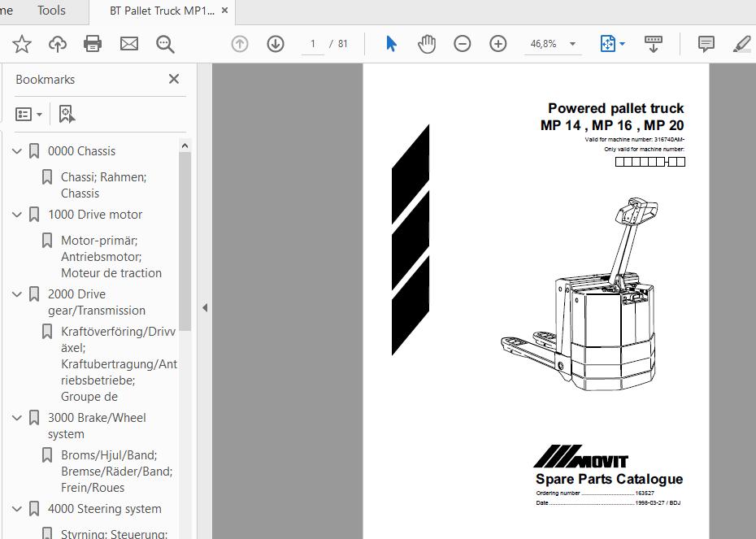Click the bookmarks scrollbar up arrow

pos(185,146)
